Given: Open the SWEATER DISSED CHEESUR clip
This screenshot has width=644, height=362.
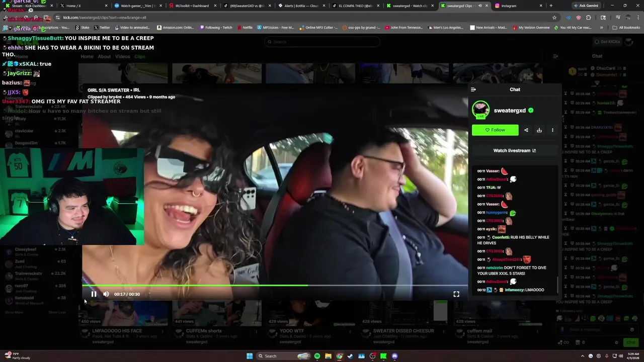Looking at the screenshot, I should (x=404, y=331).
